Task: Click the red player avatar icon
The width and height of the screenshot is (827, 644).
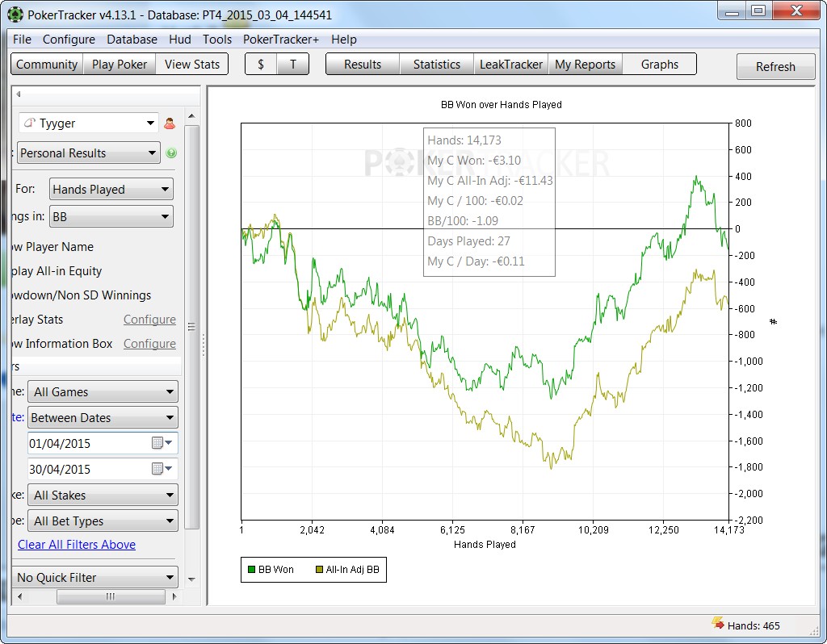Action: (x=170, y=123)
